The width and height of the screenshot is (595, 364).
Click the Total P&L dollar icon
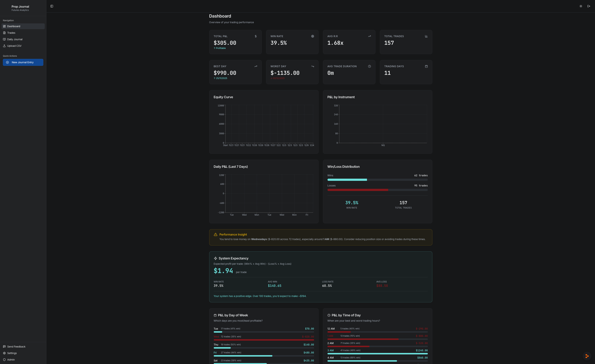pyautogui.click(x=256, y=36)
